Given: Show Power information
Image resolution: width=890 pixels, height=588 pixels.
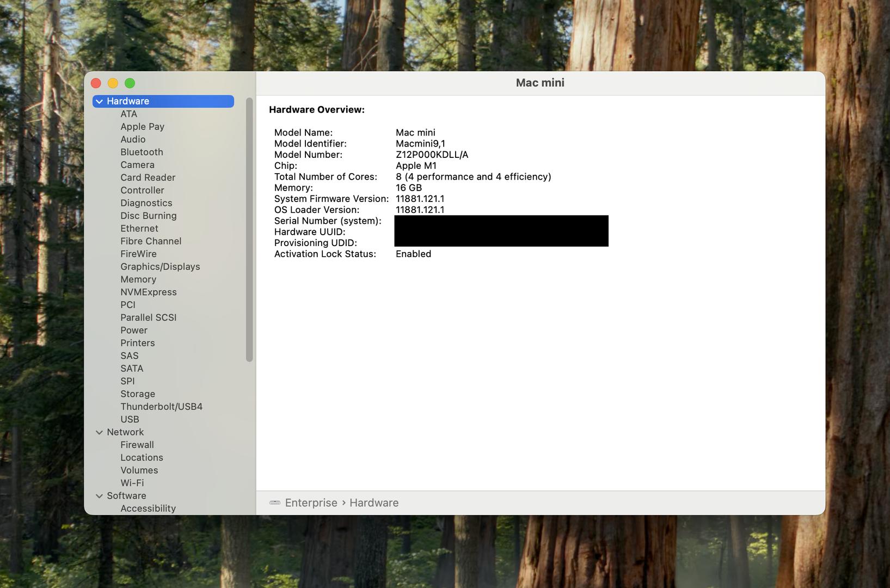Looking at the screenshot, I should pyautogui.click(x=134, y=330).
